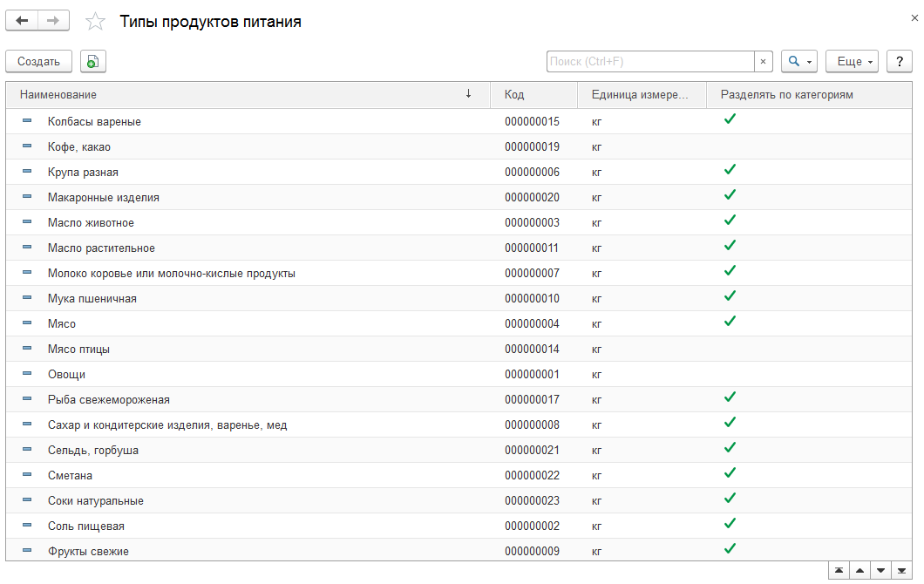This screenshot has height=584, width=924.
Task: Select the Мясо птицы row
Action: (x=459, y=349)
